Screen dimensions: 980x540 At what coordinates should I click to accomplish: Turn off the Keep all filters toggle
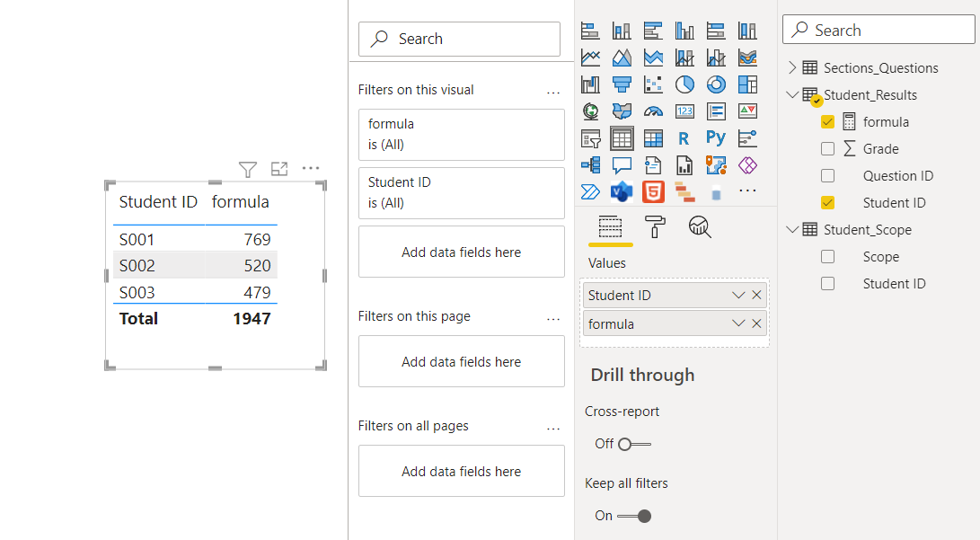(634, 516)
